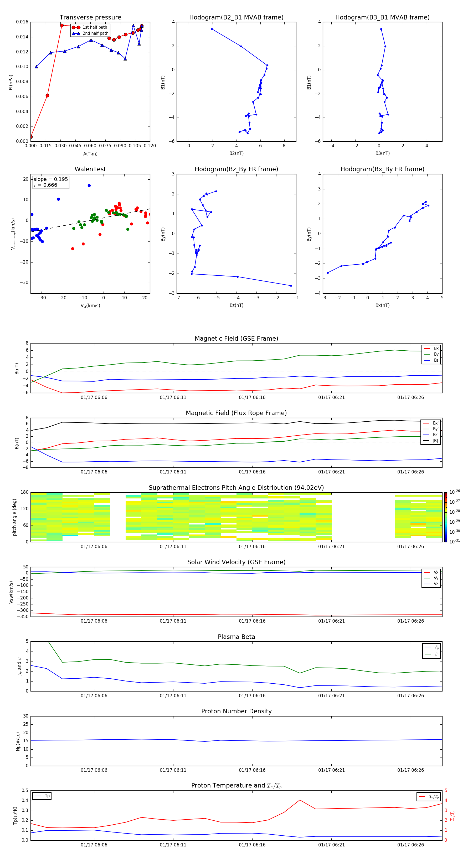Viewport: 473px width, 868px height.
Task: Click the 'Hodogram(B3_B1 MVAB frame)' title
Action: click(382, 18)
